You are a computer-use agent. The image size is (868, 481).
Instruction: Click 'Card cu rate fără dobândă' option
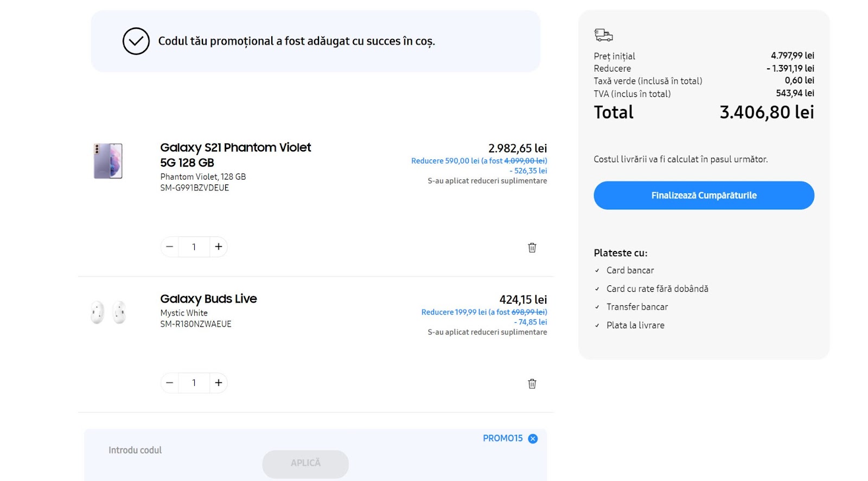(657, 288)
